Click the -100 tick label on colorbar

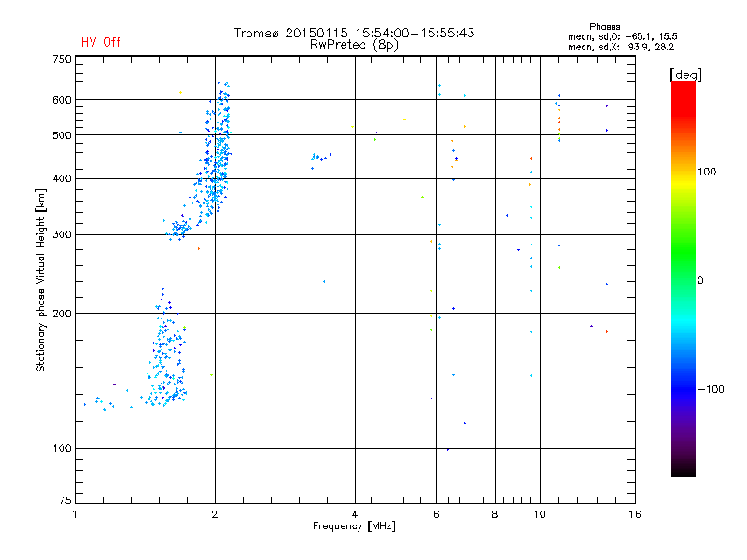pos(712,388)
